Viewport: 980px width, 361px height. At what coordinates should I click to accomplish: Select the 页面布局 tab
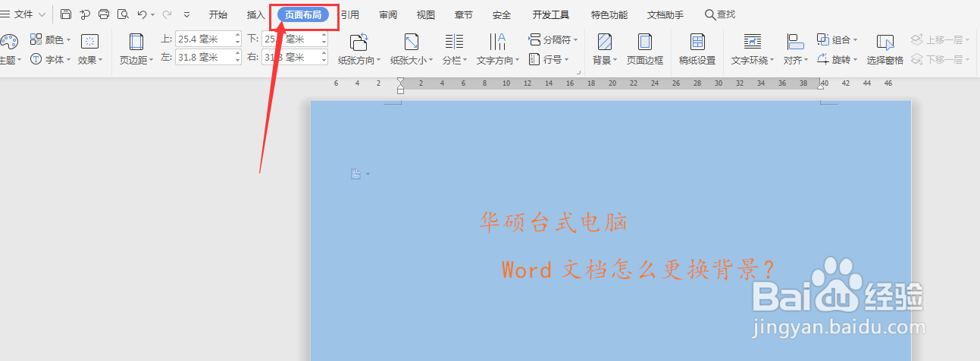pos(303,14)
